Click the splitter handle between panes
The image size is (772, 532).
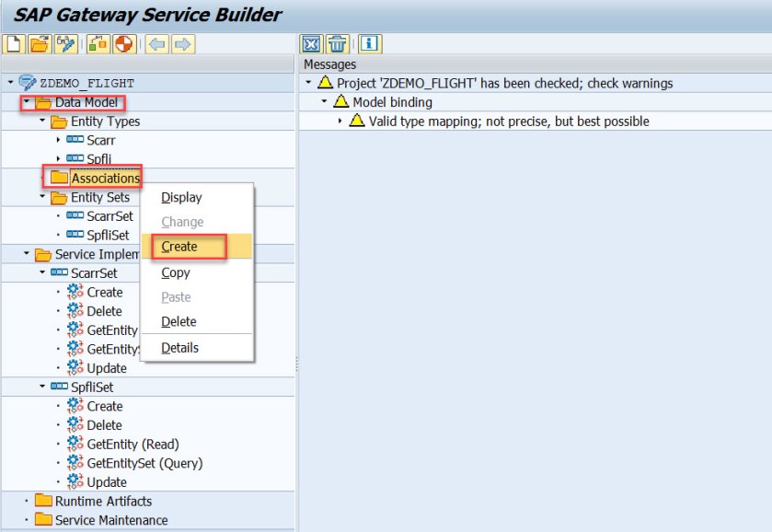tap(297, 364)
